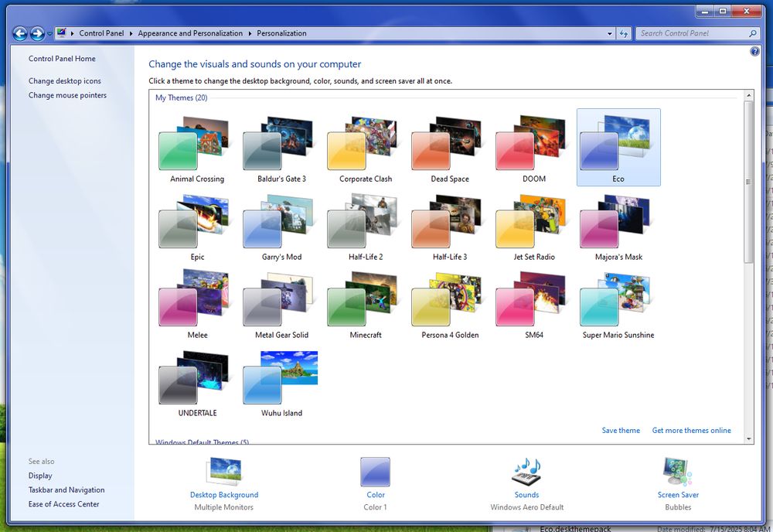Select the Eco theme
Screen dimensions: 773x532
tap(618, 148)
